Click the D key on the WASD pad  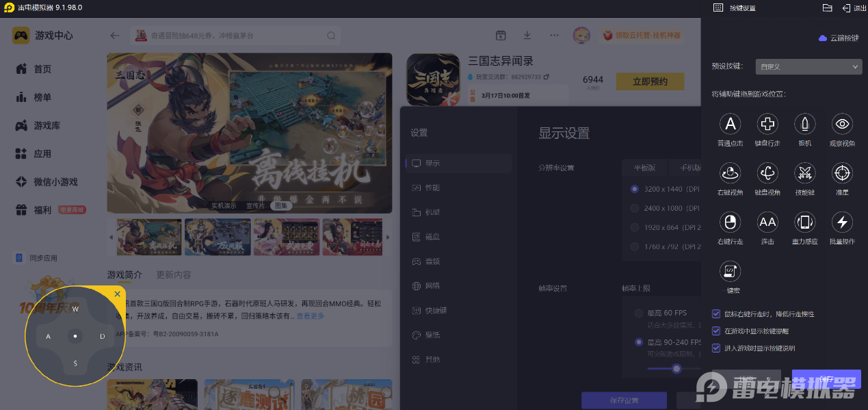(103, 337)
